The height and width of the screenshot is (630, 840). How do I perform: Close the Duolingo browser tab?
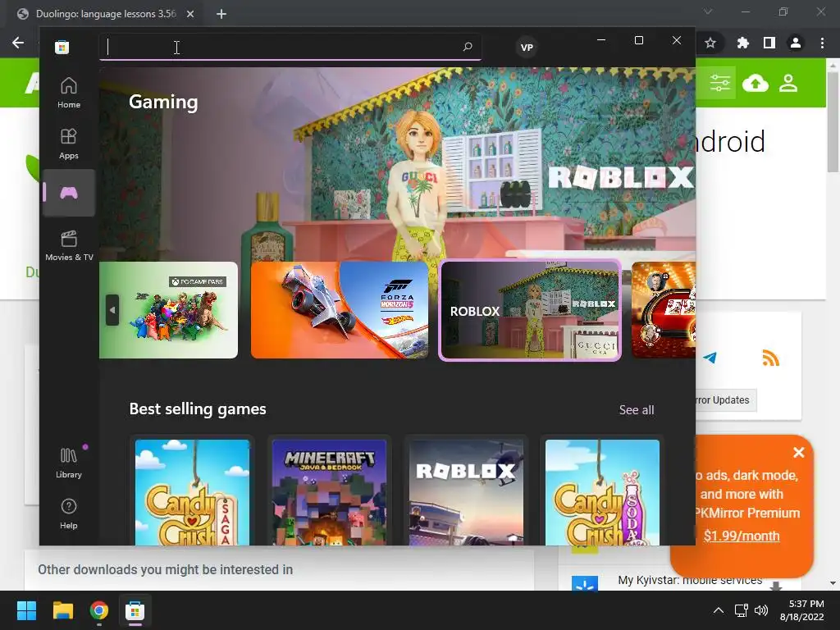190,14
